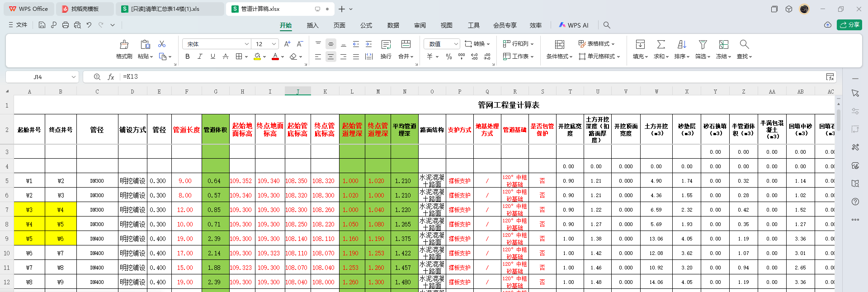Open the Convert (转换) dropdown
The height and width of the screenshot is (292, 868).
pyautogui.click(x=477, y=44)
